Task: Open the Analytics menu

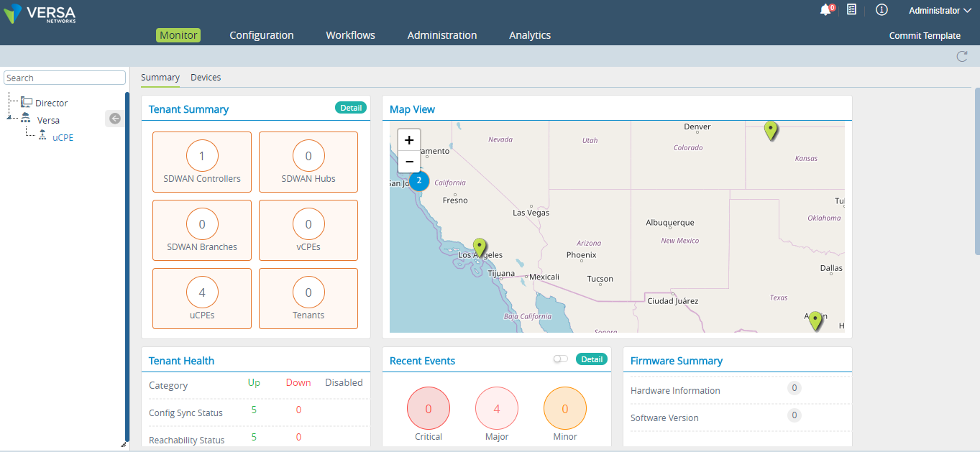Action: 530,35
